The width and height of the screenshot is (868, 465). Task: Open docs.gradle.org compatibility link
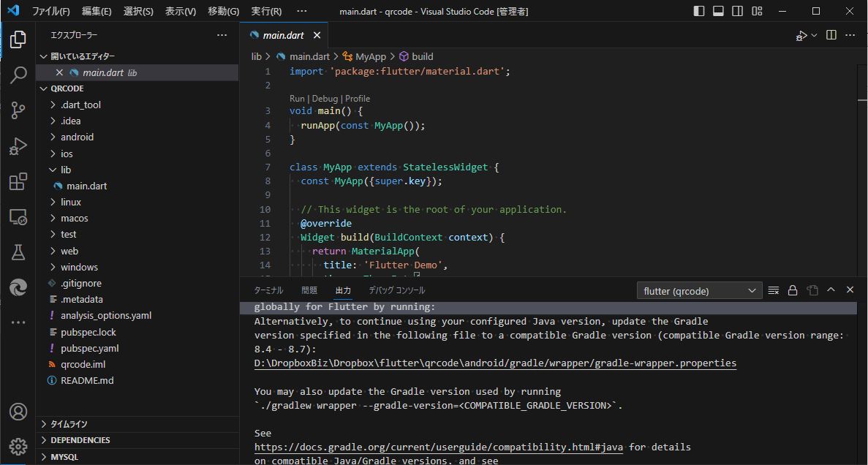coord(440,447)
